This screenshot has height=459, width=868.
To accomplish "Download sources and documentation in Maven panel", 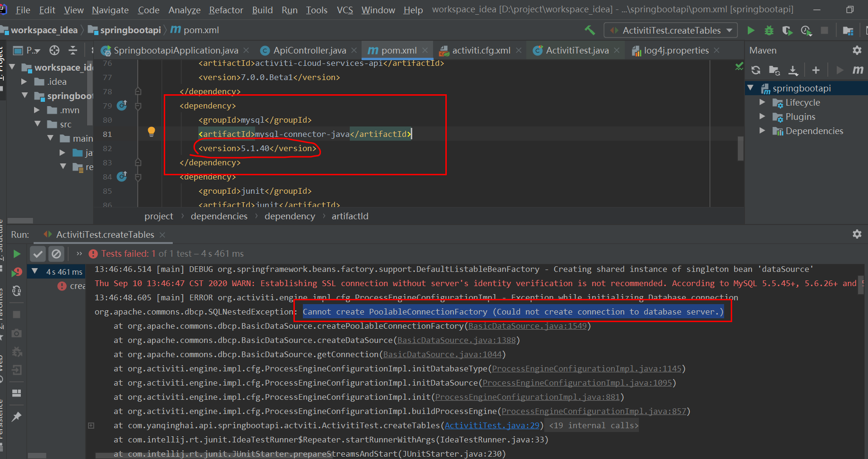I will tap(793, 70).
